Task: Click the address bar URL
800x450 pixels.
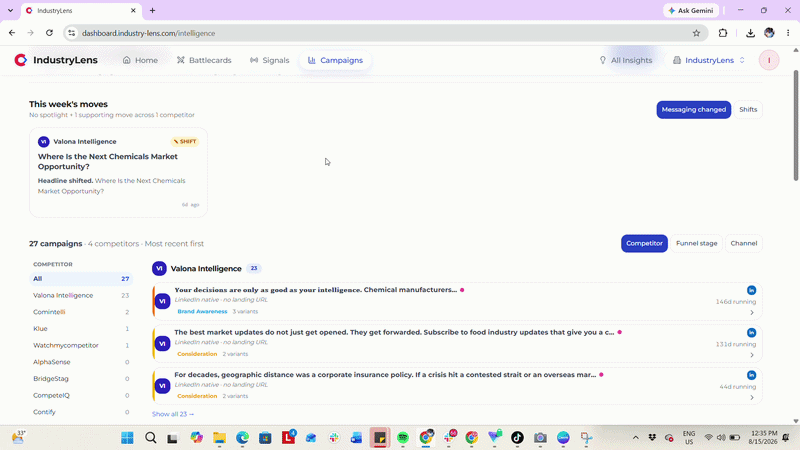Action: tap(148, 33)
